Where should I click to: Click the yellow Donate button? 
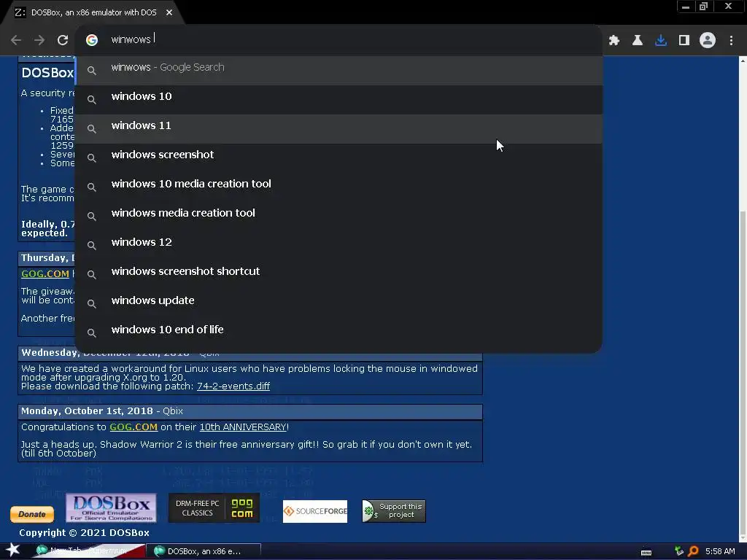pyautogui.click(x=32, y=514)
